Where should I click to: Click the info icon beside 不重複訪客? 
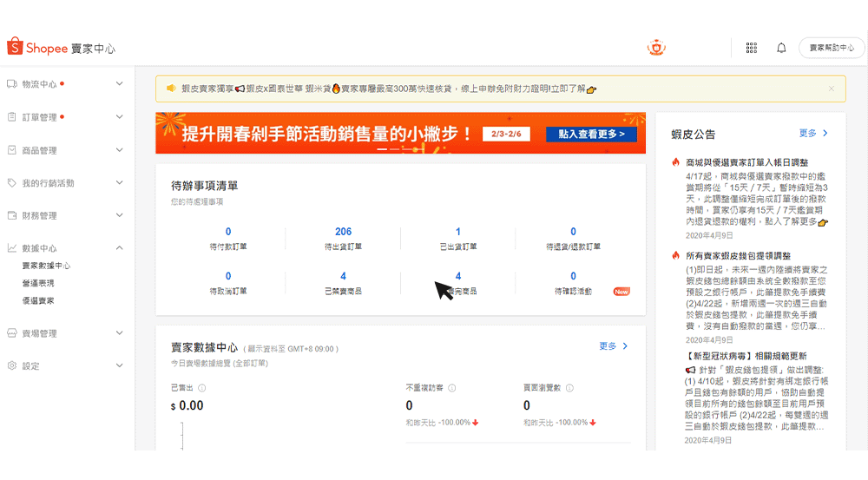pyautogui.click(x=452, y=388)
